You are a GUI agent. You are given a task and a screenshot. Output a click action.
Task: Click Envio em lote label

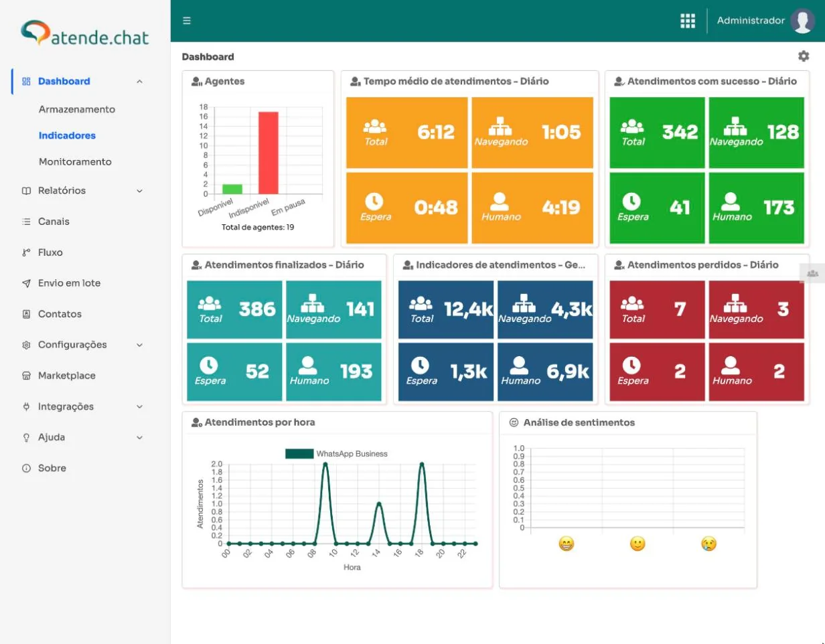click(x=69, y=283)
